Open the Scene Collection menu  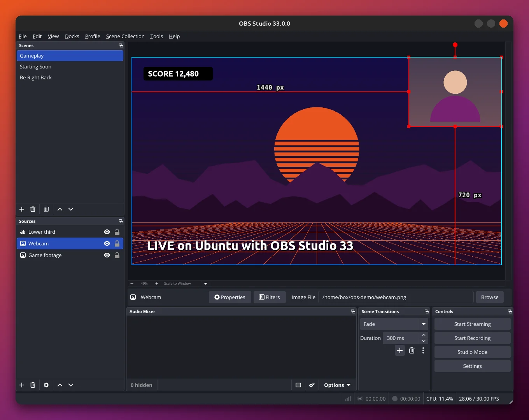[x=125, y=36]
